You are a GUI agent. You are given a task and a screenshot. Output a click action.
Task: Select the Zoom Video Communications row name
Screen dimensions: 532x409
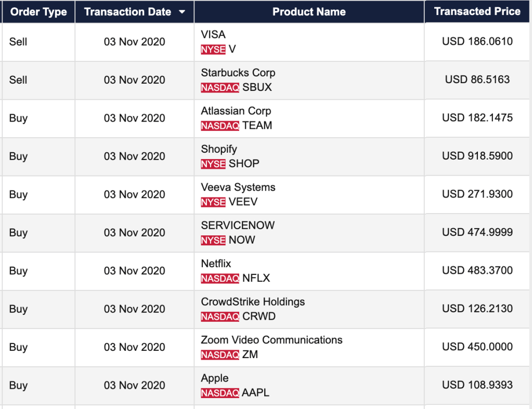tap(271, 340)
